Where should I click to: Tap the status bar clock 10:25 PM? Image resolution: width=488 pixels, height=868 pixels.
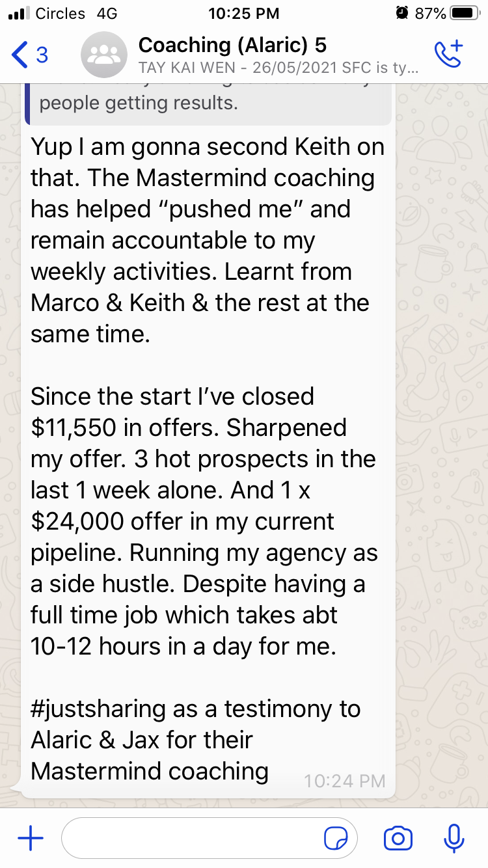click(x=244, y=13)
